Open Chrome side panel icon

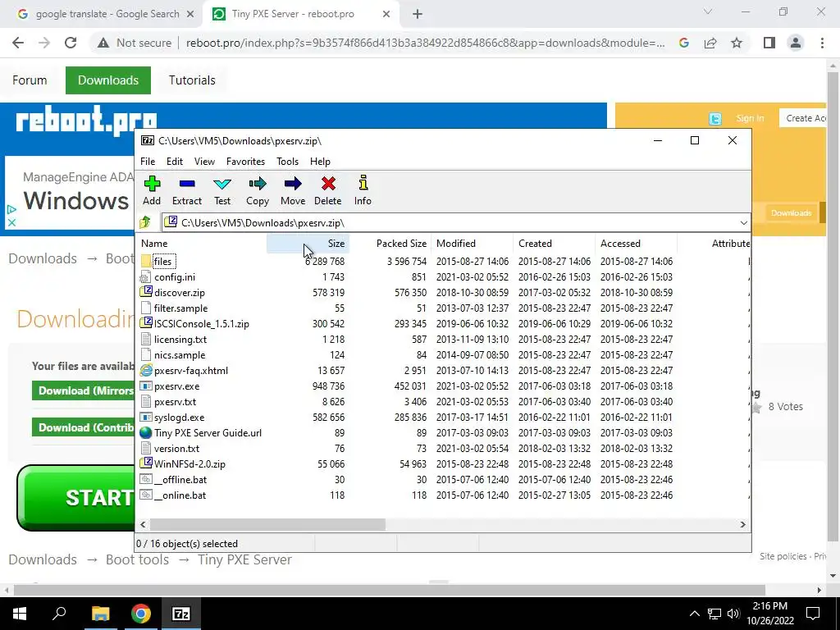click(769, 43)
